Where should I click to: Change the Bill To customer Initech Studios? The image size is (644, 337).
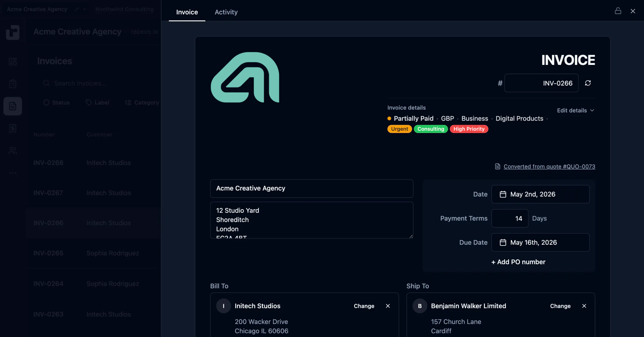364,306
